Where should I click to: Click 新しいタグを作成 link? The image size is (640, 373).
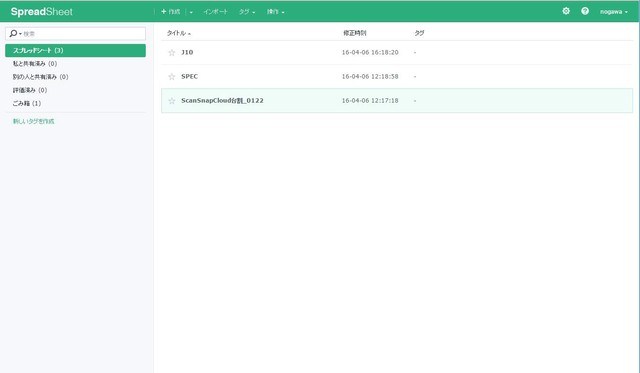[33, 121]
